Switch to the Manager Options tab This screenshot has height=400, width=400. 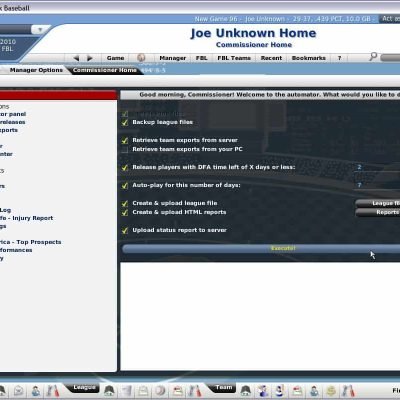coord(36,70)
